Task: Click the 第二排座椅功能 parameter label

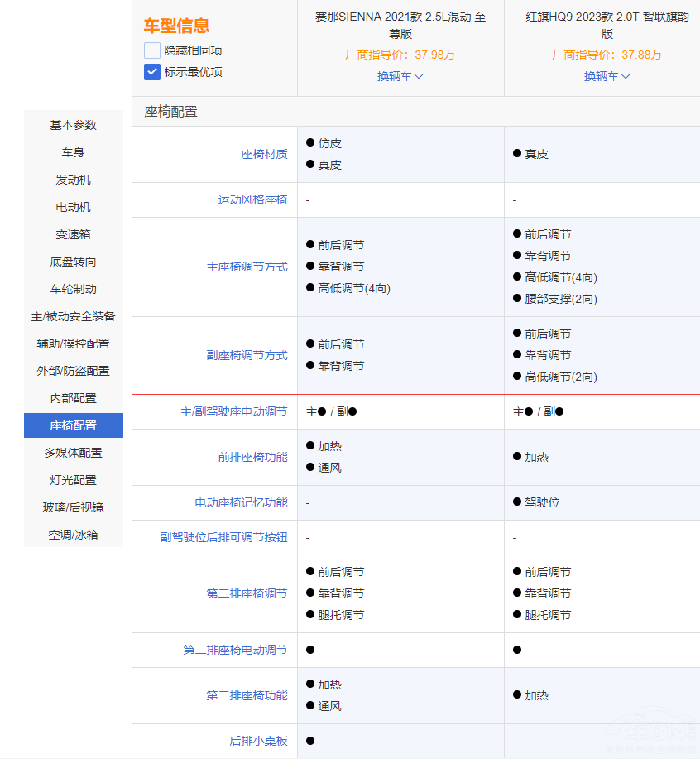Action: pyautogui.click(x=247, y=695)
